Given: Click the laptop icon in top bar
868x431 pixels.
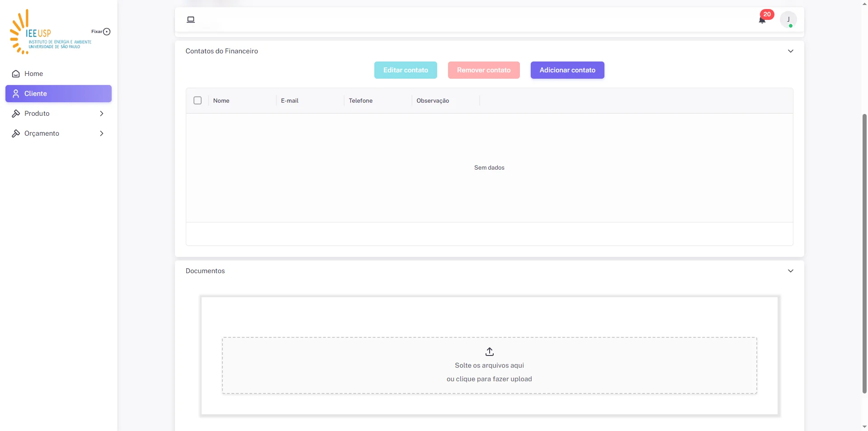Looking at the screenshot, I should (191, 19).
